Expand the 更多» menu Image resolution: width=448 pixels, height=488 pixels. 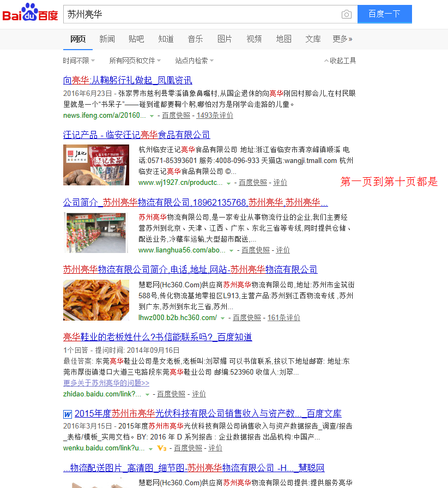342,39
